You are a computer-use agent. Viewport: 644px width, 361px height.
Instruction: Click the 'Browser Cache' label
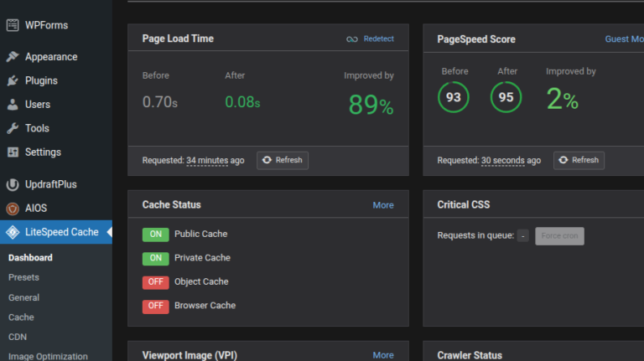[x=205, y=305]
